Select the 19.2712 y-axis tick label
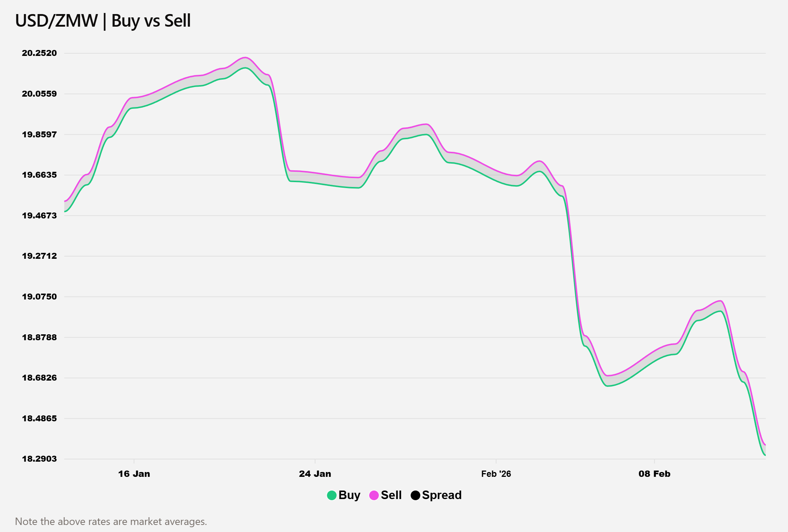 (40, 256)
